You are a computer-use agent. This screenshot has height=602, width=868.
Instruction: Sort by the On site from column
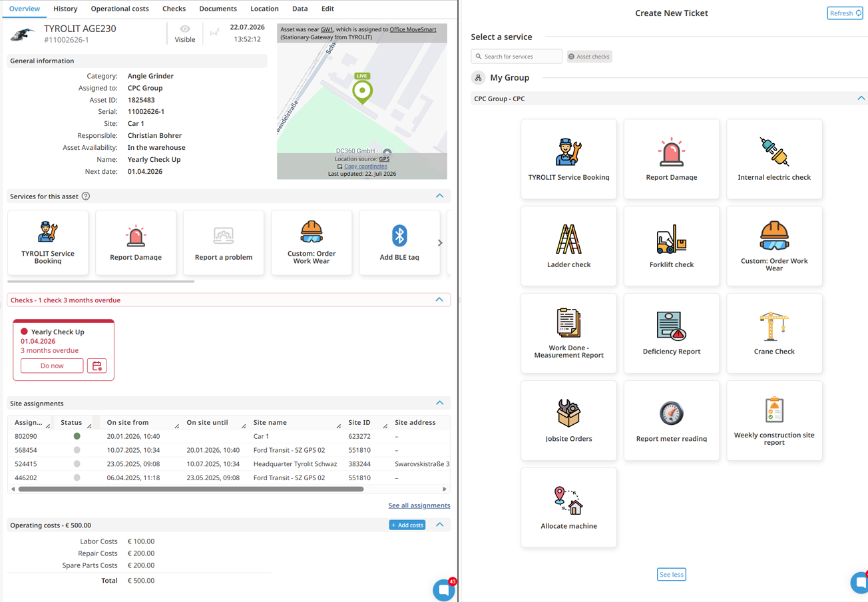(x=128, y=422)
